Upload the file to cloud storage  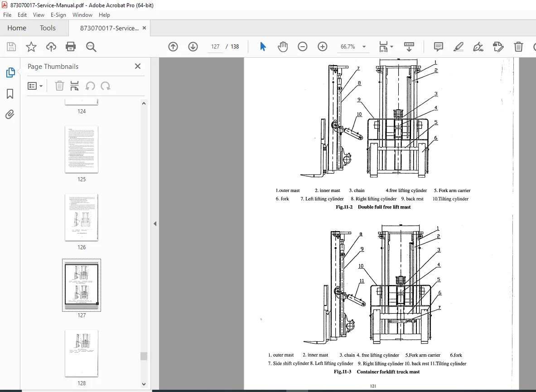(51, 47)
